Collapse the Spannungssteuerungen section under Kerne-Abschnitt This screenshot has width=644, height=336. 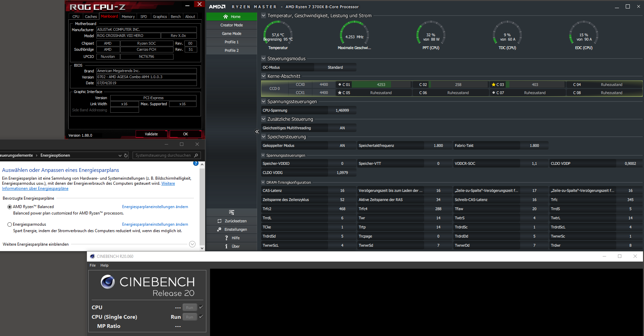coord(263,102)
